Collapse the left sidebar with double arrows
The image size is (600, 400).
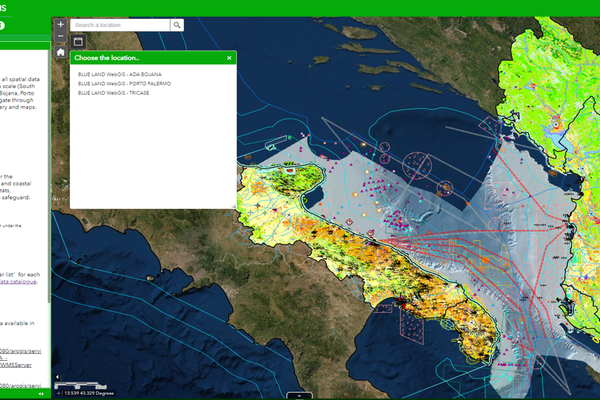41,394
